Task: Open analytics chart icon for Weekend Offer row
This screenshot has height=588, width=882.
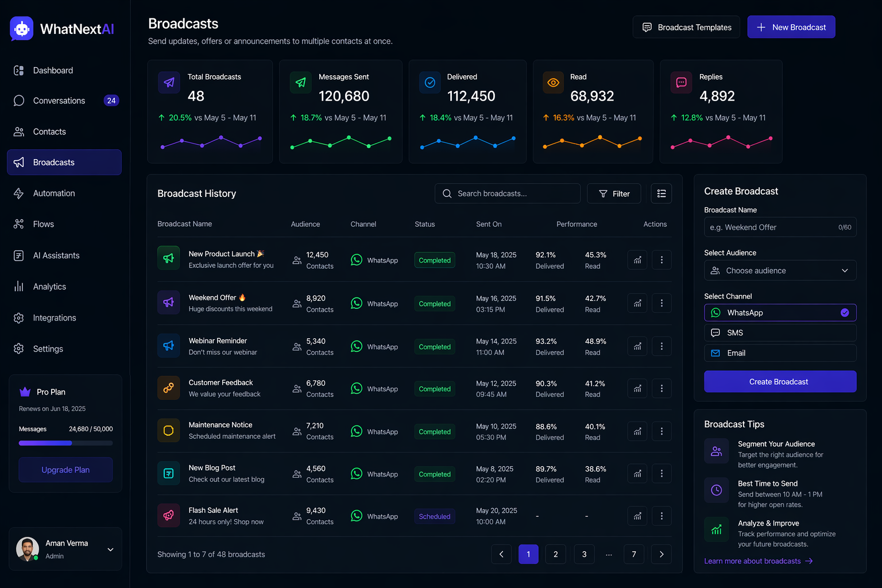Action: click(x=637, y=303)
